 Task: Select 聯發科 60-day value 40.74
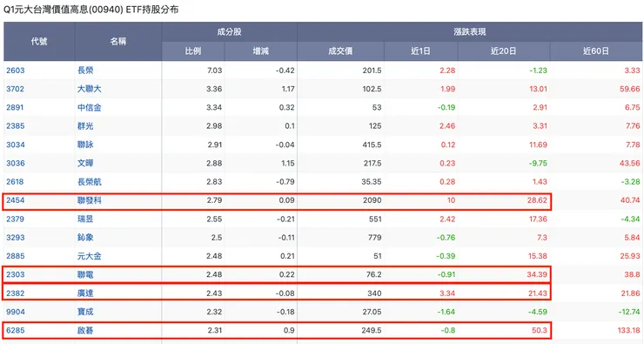point(630,200)
